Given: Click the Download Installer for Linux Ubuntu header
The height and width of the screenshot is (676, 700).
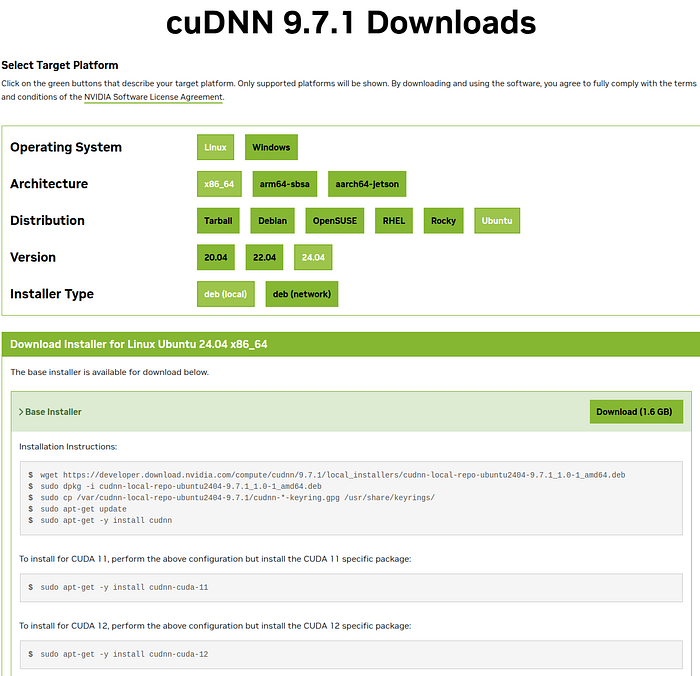Looking at the screenshot, I should (x=139, y=344).
